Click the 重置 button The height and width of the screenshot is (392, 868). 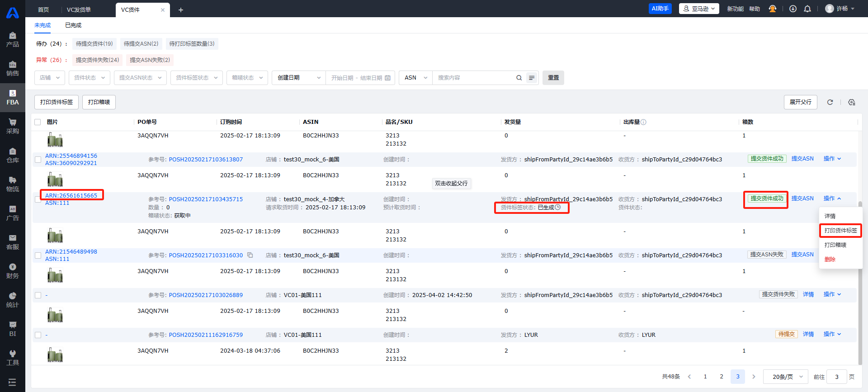(x=553, y=78)
